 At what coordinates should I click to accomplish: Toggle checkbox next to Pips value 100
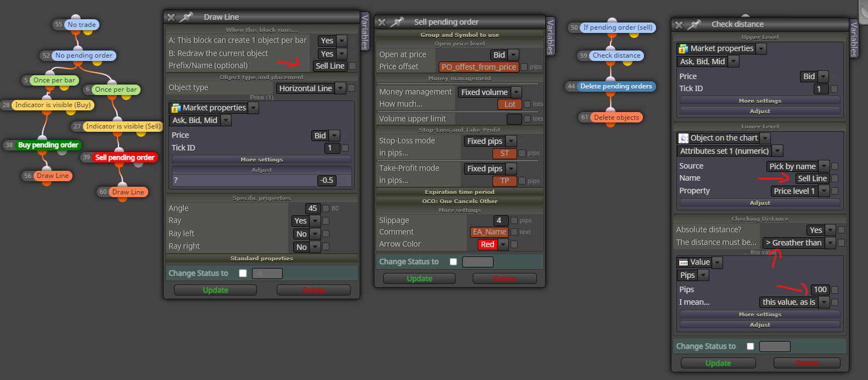pyautogui.click(x=835, y=290)
